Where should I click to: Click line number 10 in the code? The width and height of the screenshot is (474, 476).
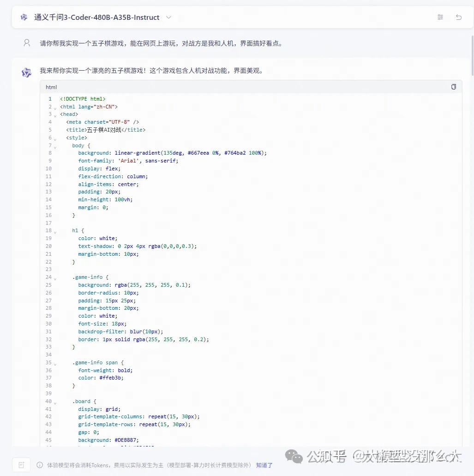48,169
